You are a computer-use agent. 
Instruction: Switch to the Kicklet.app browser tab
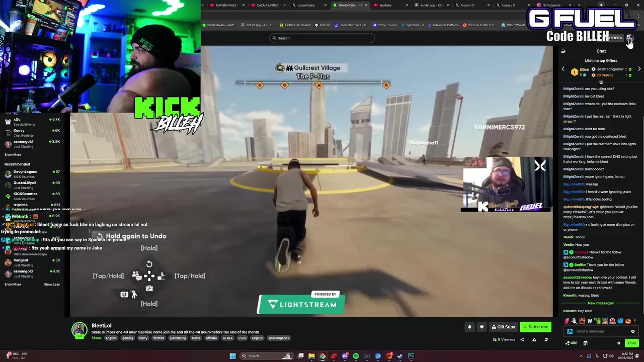[431, 5]
